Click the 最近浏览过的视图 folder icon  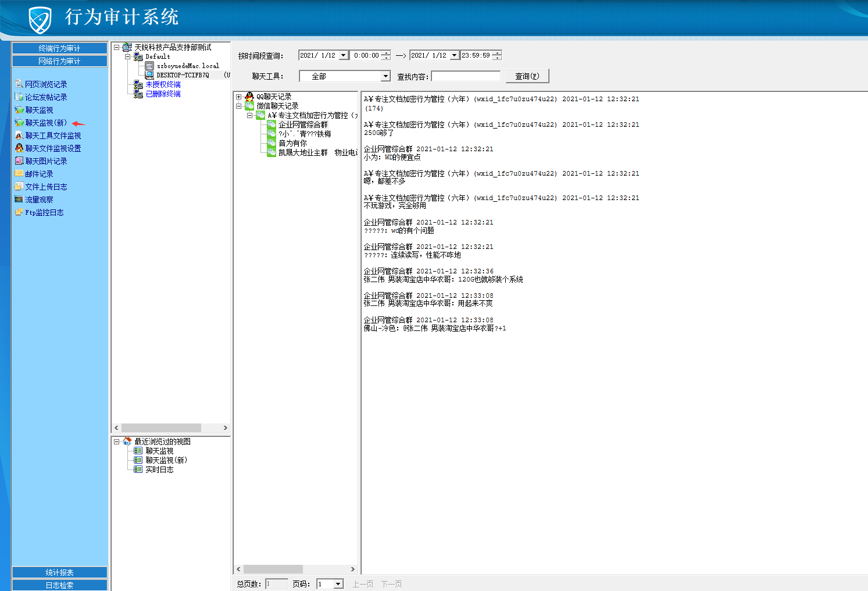(127, 442)
